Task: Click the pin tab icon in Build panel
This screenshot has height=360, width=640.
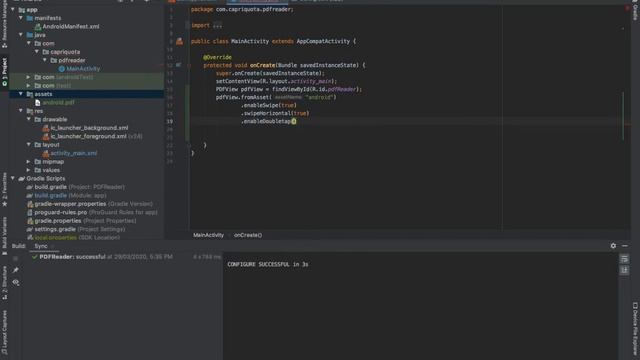Action: point(16,270)
